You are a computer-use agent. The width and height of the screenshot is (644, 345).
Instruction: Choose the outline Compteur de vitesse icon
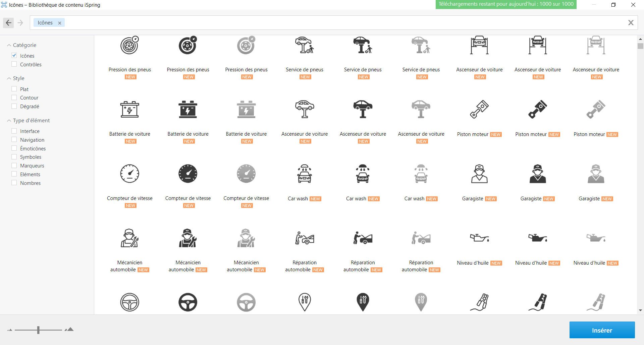coord(129,174)
